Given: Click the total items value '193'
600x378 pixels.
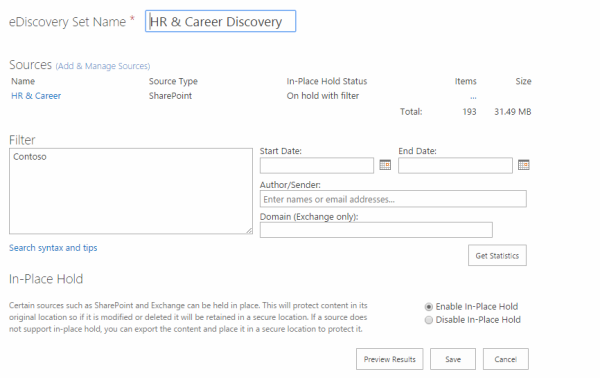Looking at the screenshot, I should tap(469, 112).
